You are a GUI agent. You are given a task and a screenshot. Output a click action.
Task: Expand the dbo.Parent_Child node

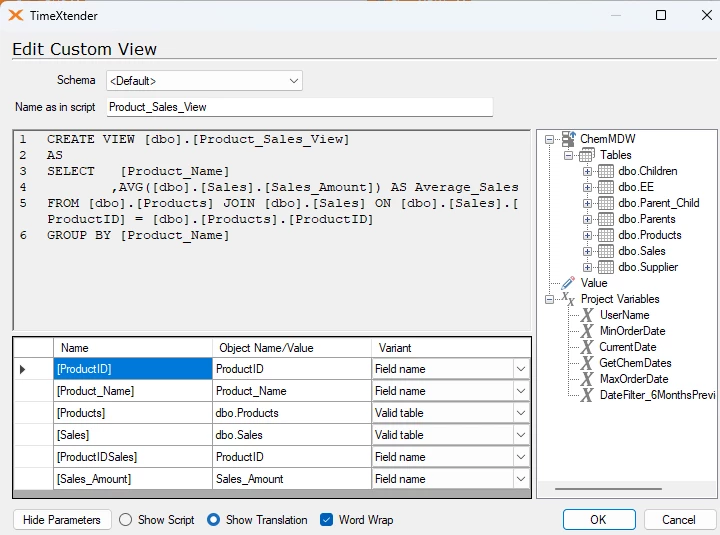coord(587,203)
